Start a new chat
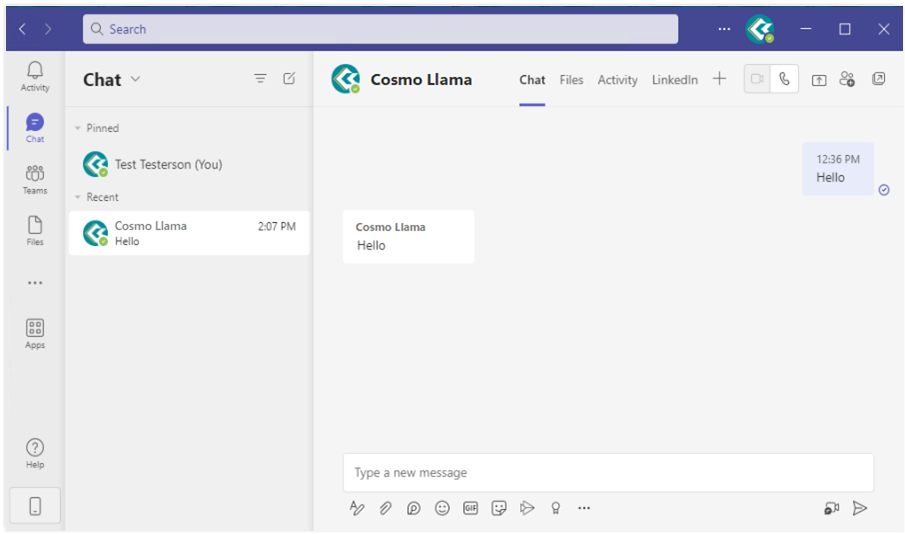905x534 pixels. [x=289, y=79]
